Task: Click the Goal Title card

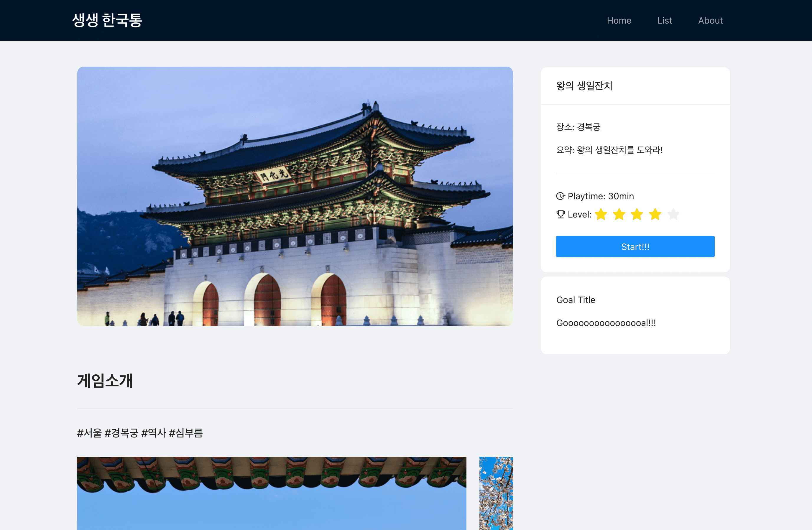Action: (576, 300)
